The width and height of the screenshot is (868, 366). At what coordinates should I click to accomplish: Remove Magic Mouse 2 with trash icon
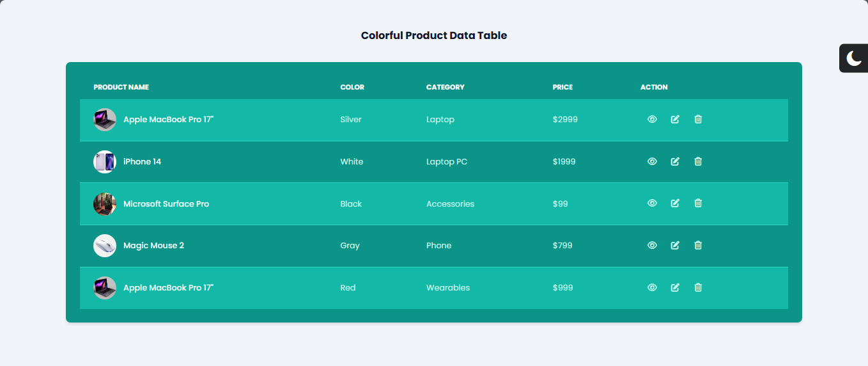(698, 246)
